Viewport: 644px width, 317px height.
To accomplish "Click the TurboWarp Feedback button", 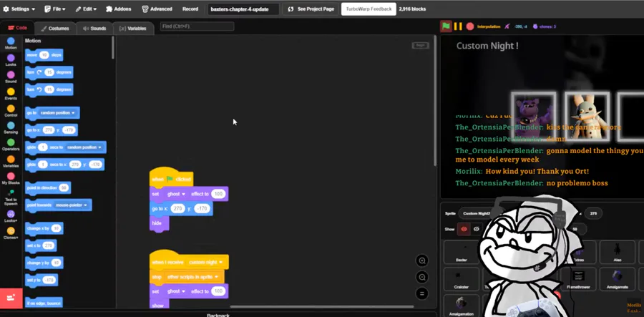I will [369, 9].
